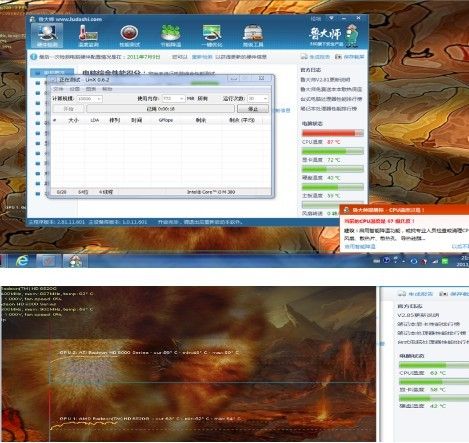Click the Lu Dashi logo mascot
The width and height of the screenshot is (469, 443).
pyautogui.click(x=351, y=35)
